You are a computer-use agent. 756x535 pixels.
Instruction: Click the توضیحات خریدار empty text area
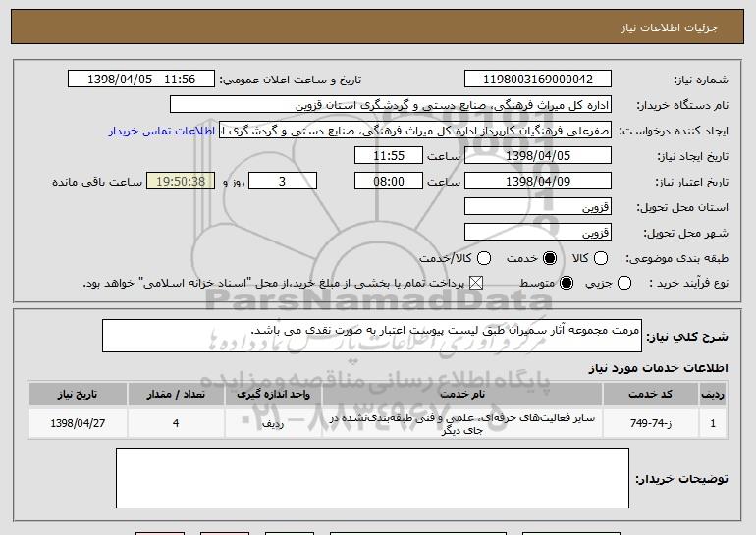372,478
